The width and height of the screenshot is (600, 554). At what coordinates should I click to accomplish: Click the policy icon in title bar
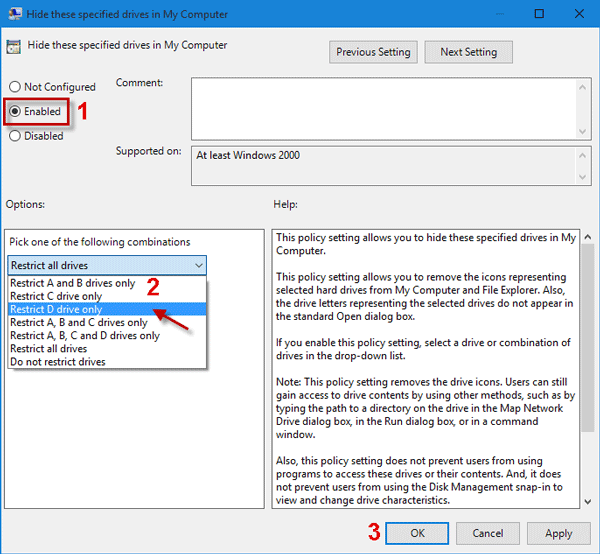click(15, 14)
